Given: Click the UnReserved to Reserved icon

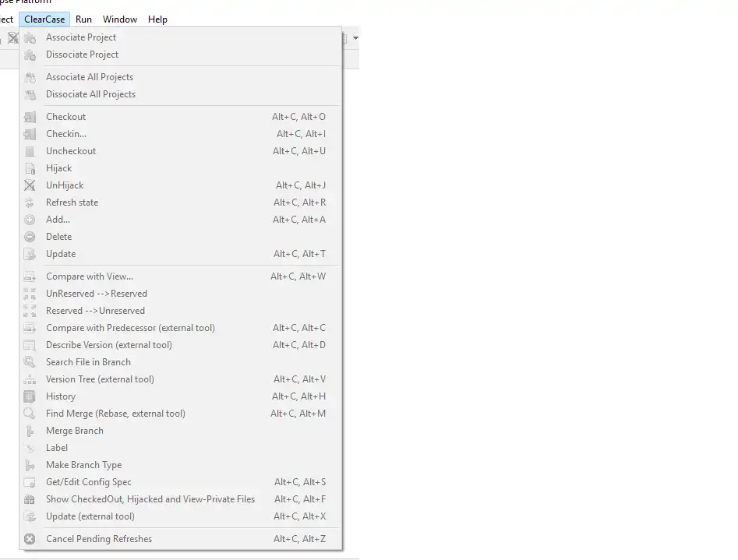Looking at the screenshot, I should [x=30, y=294].
